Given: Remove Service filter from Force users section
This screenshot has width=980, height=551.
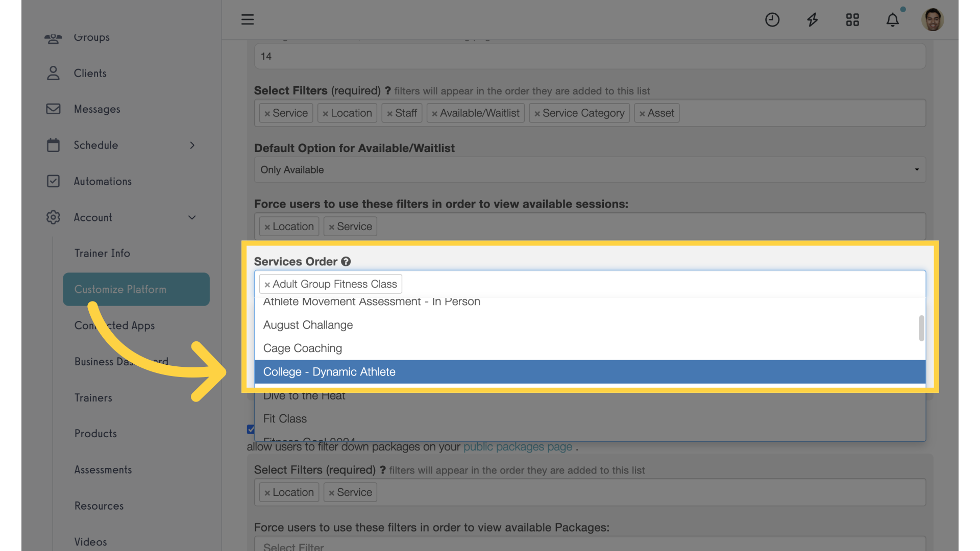Looking at the screenshot, I should 331,226.
